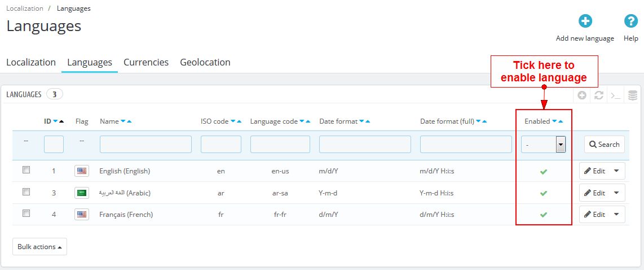644x270 pixels.
Task: Switch to the Currencies tab
Action: click(146, 62)
